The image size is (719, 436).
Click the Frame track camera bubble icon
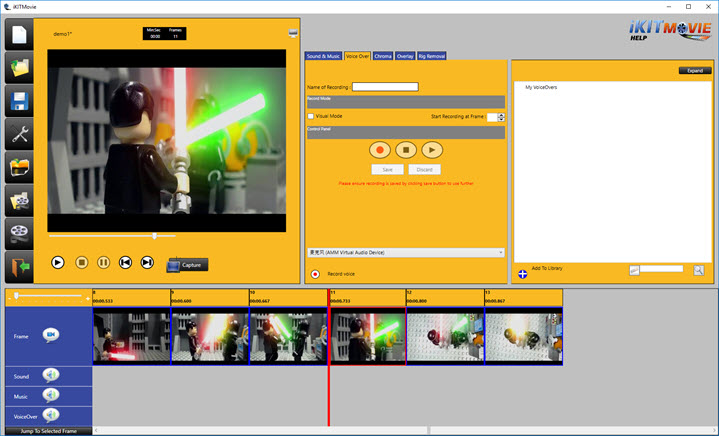click(x=51, y=336)
